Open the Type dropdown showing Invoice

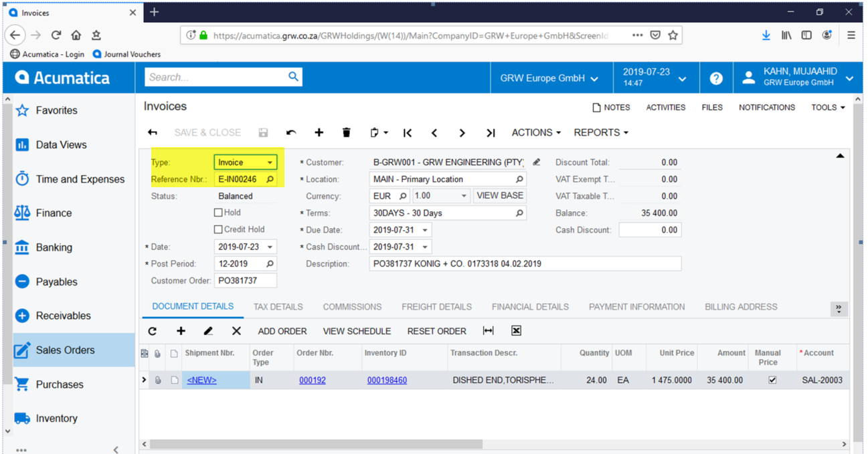245,162
